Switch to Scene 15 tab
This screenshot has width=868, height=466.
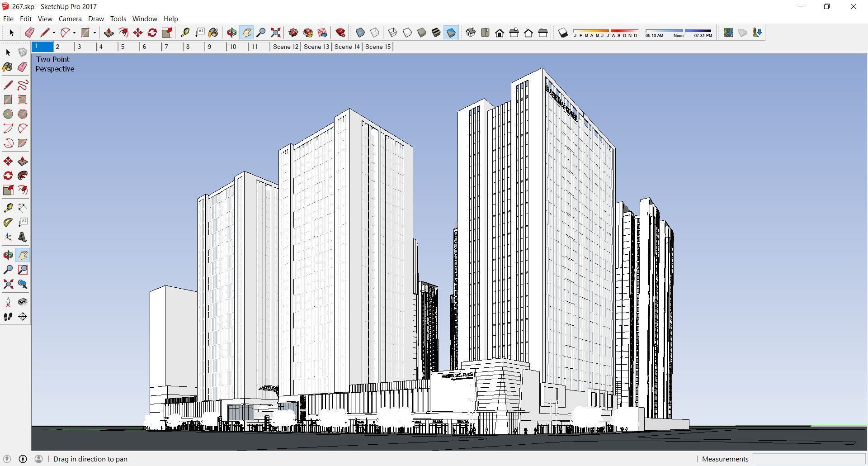point(378,47)
